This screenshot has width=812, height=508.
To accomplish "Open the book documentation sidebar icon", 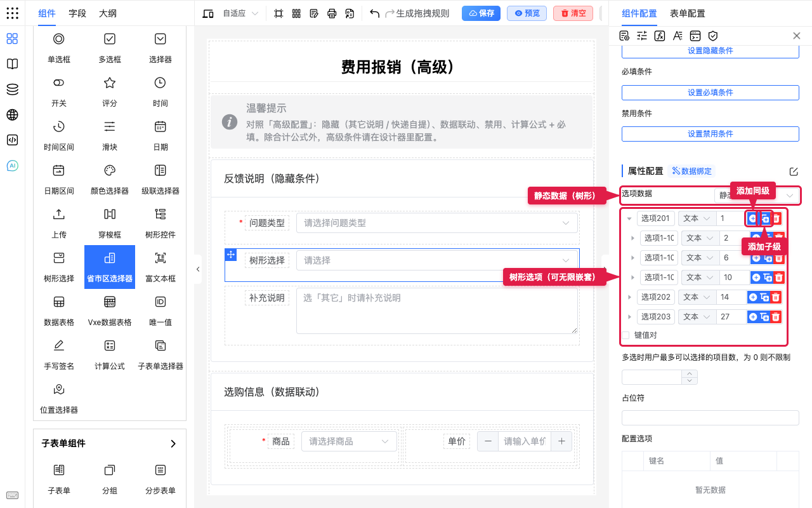I will [12, 64].
